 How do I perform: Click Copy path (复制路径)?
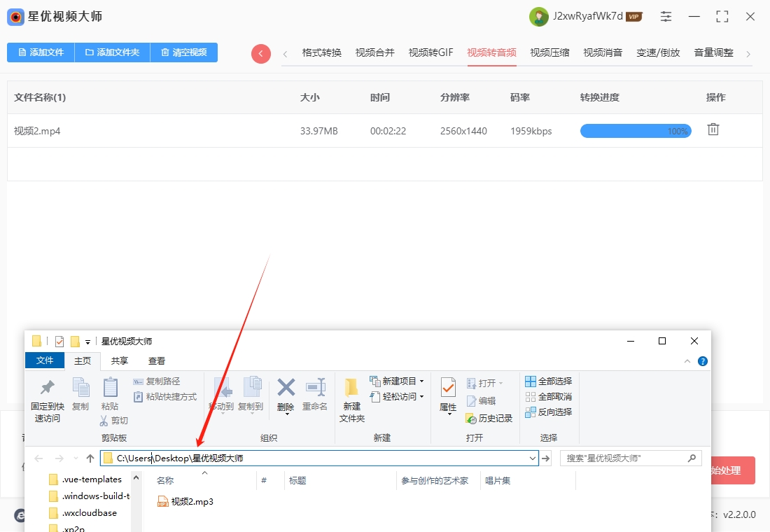tap(157, 381)
